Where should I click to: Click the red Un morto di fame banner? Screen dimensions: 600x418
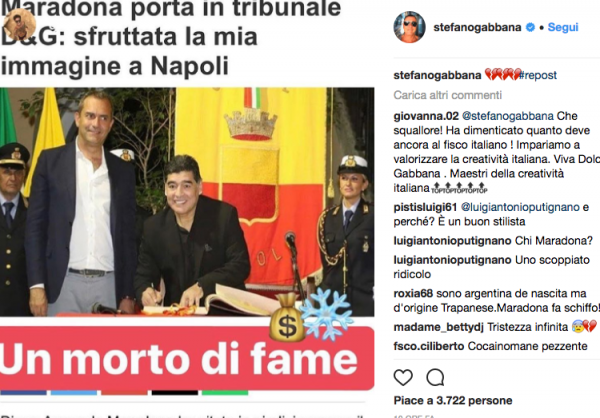[x=187, y=358]
